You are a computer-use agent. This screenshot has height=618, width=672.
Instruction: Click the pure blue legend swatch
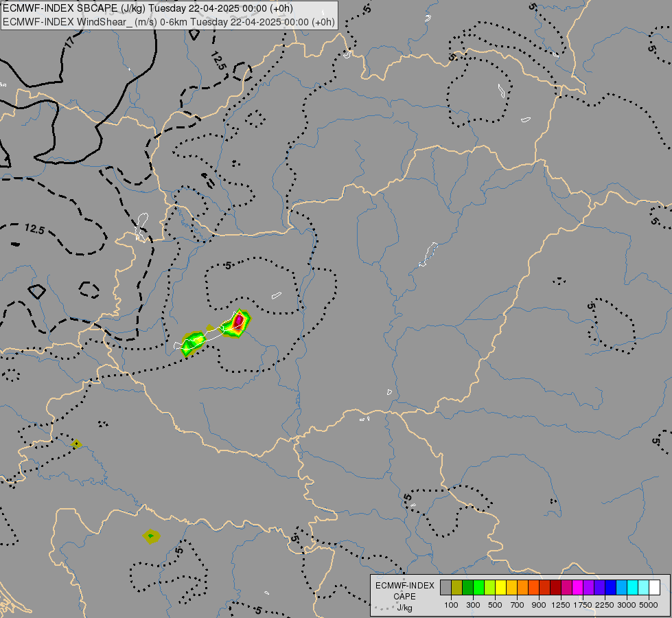611,587
